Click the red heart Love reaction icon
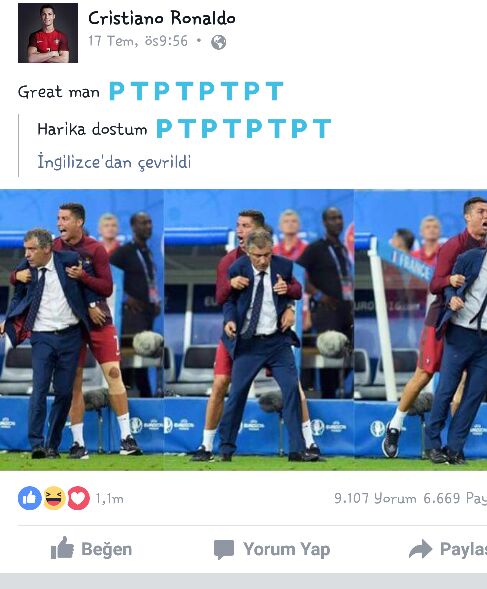Viewport: 487px width, 589px height. [x=78, y=498]
